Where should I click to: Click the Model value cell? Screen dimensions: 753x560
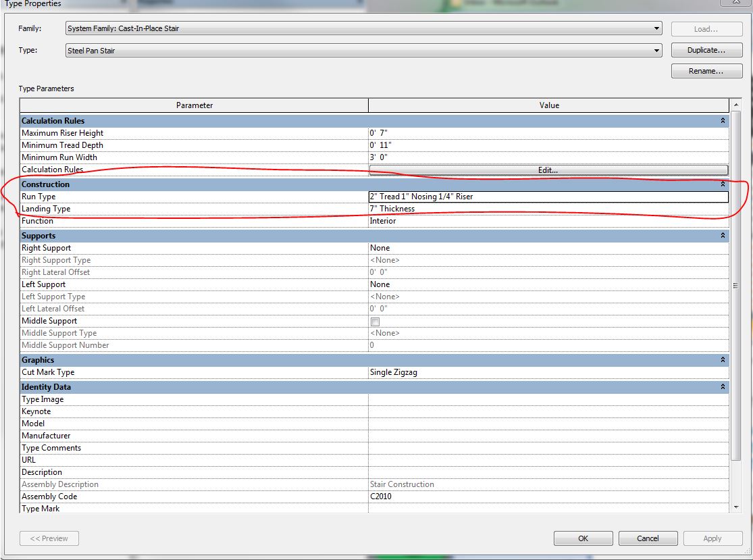(x=548, y=424)
